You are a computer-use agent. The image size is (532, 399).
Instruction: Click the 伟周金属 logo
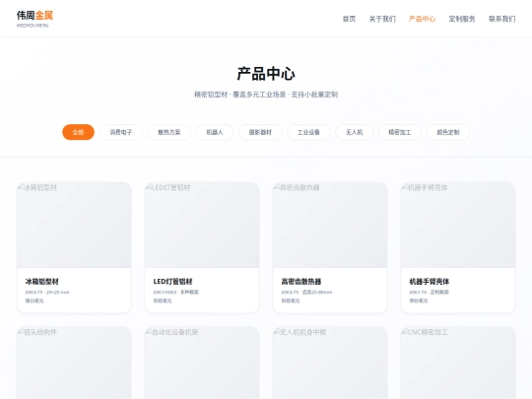[x=34, y=19]
